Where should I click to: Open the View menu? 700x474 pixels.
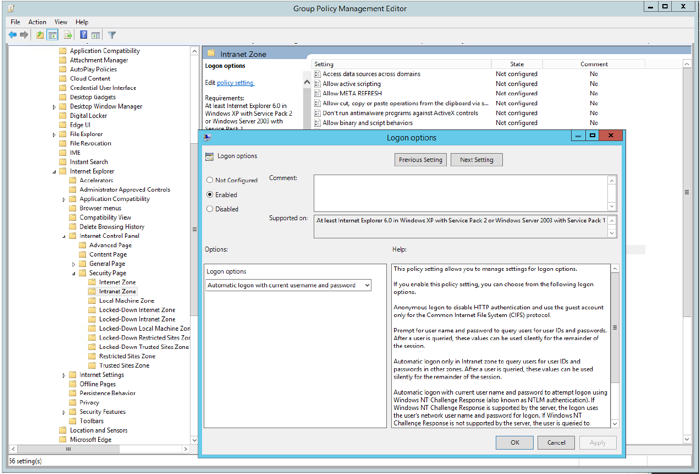61,21
